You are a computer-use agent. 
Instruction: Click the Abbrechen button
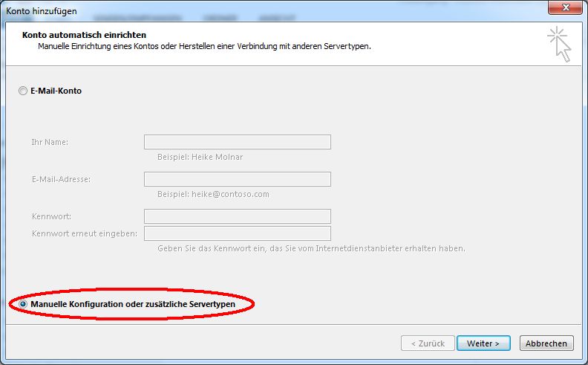tap(546, 343)
